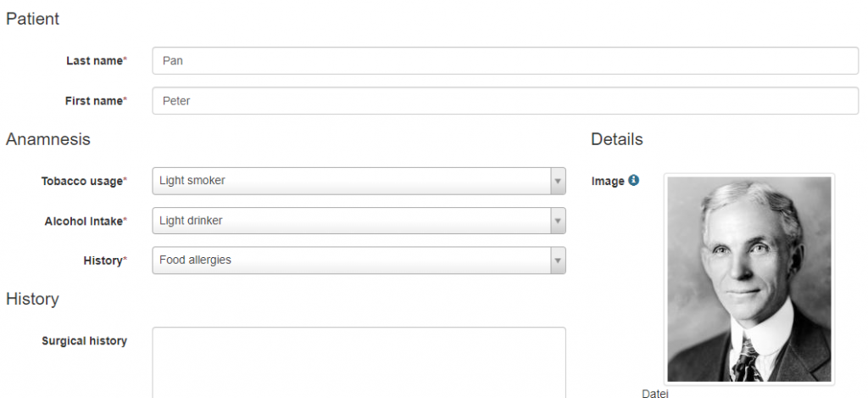Screen dimensions: 868x398
Task: Click inside the Surgical history text area
Action: click(x=359, y=362)
